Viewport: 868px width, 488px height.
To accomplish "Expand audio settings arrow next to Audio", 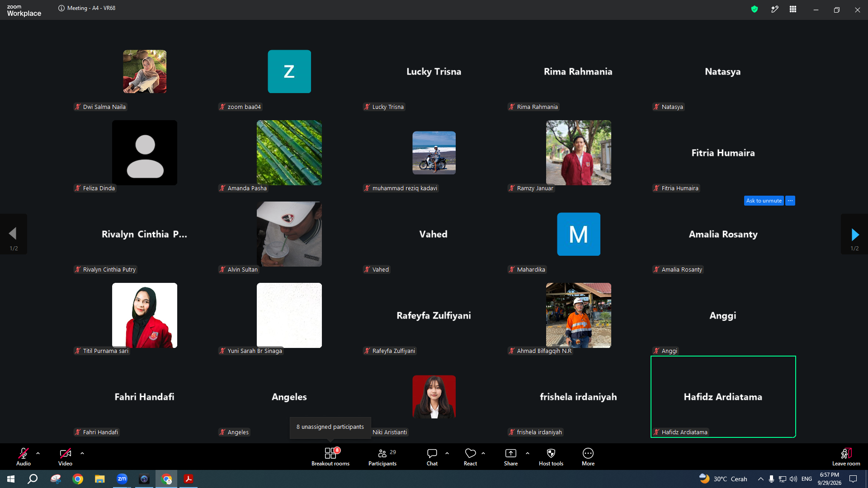I will pos(38,453).
